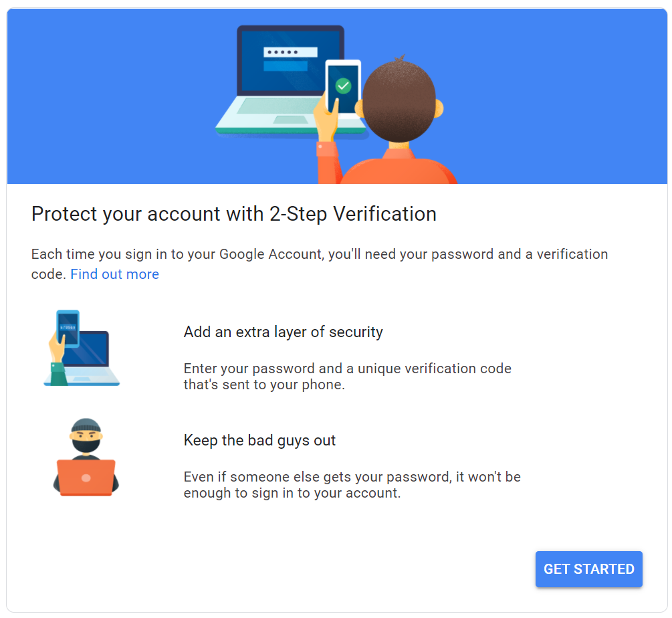This screenshot has height=618, width=672.
Task: Click the small phone showing a verification code
Action: tap(68, 328)
